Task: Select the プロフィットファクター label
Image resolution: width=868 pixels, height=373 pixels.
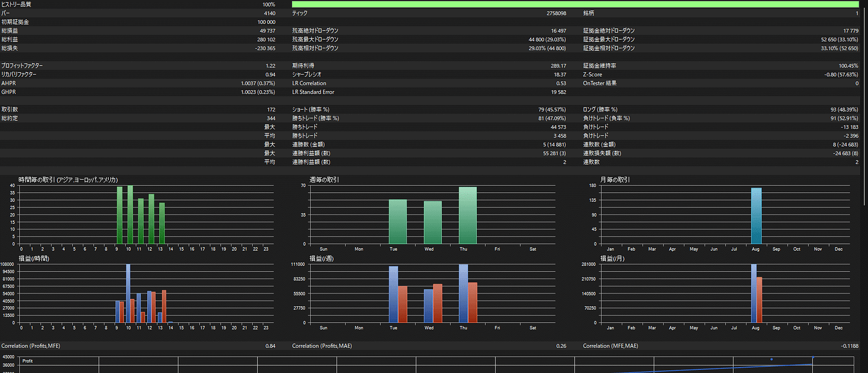Action: (x=22, y=66)
